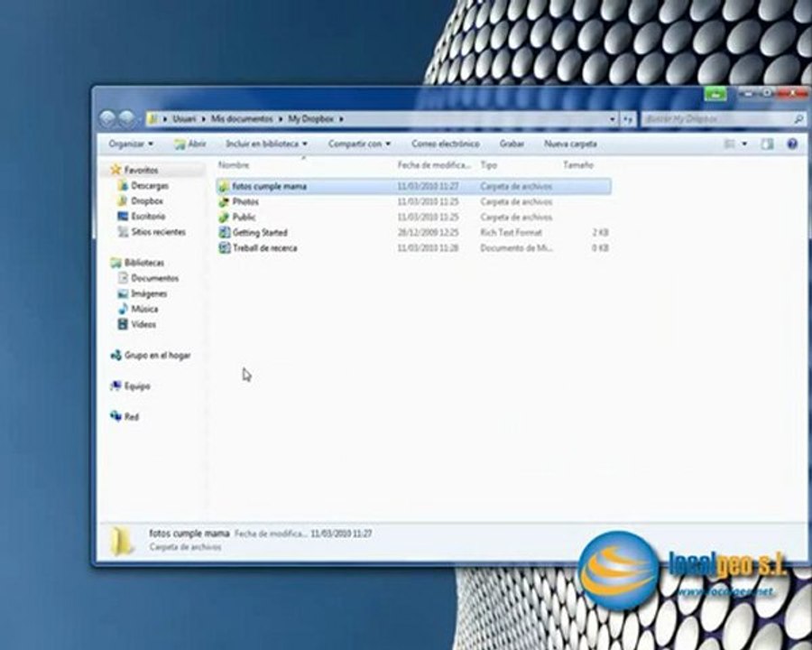The height and width of the screenshot is (650, 812).
Task: Click the Dropbox sidebar icon
Action: point(123,200)
